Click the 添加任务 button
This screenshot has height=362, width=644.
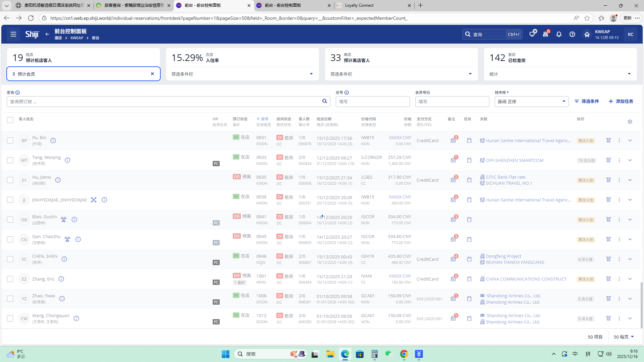[x=621, y=101]
